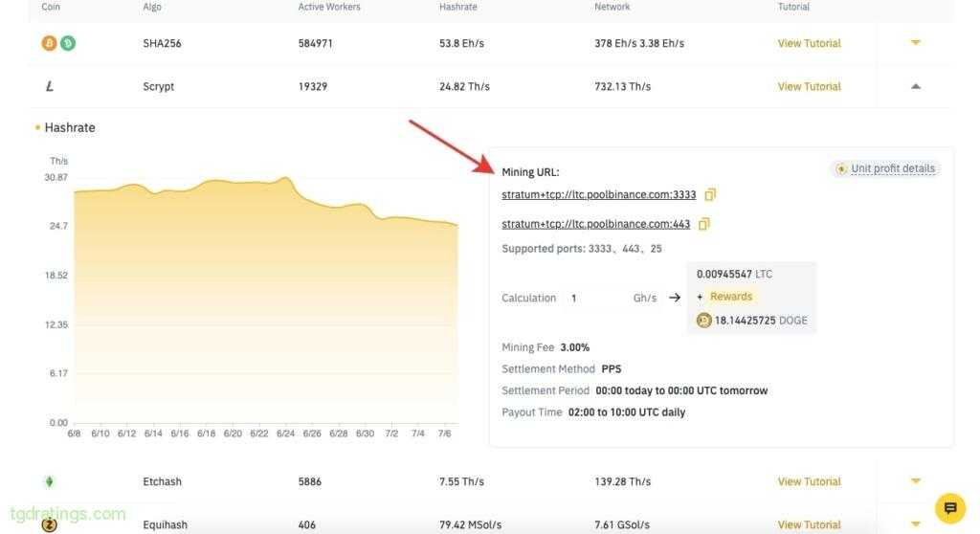Click the Calculation hashrate input field
Viewport: 980px width, 534px height.
click(596, 298)
